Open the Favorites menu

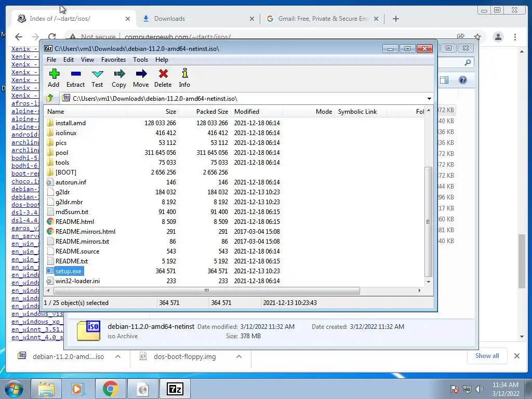pos(113,60)
